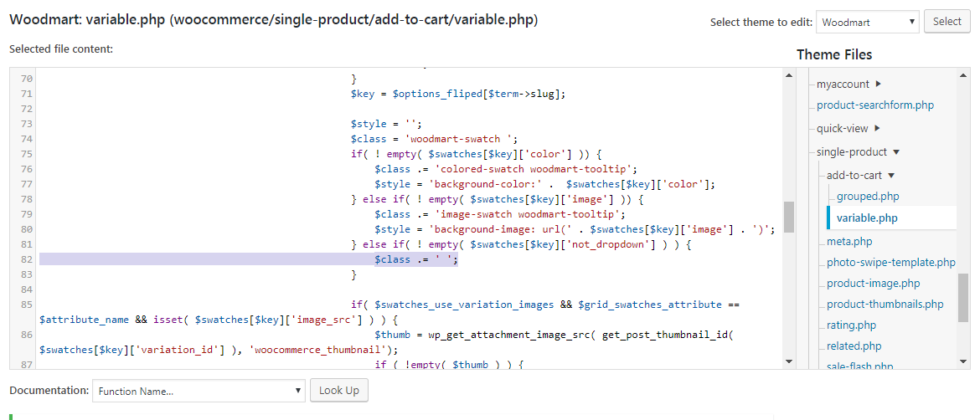This screenshot has width=980, height=420.
Task: Open rating.php theme file
Action: (x=851, y=325)
